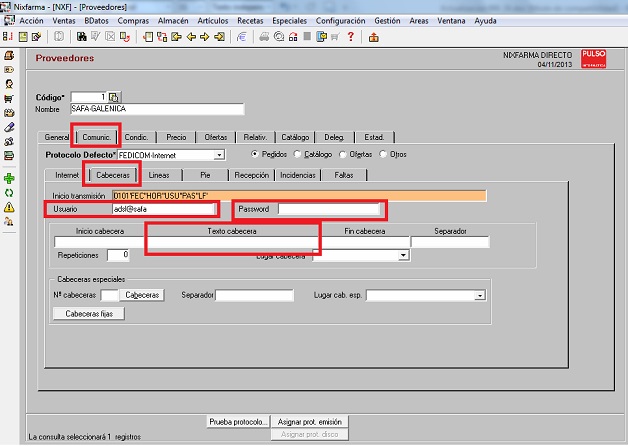The width and height of the screenshot is (628, 446).
Task: Click into the Usuario field
Action: click(x=163, y=209)
